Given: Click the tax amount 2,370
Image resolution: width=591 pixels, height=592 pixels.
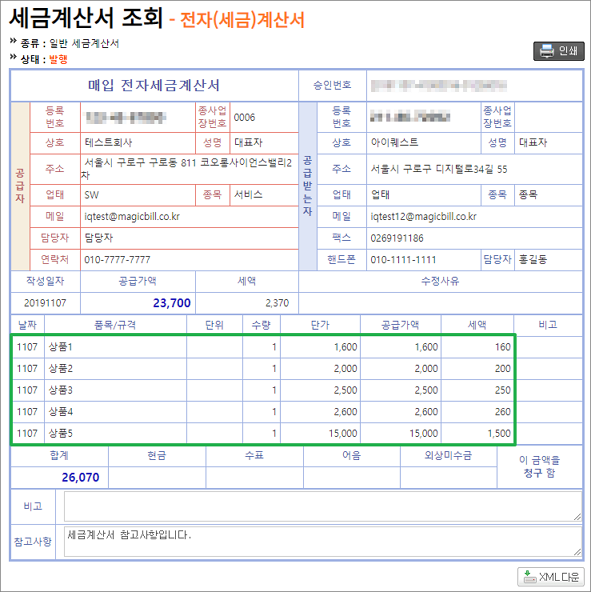Looking at the screenshot, I should pyautogui.click(x=277, y=303).
